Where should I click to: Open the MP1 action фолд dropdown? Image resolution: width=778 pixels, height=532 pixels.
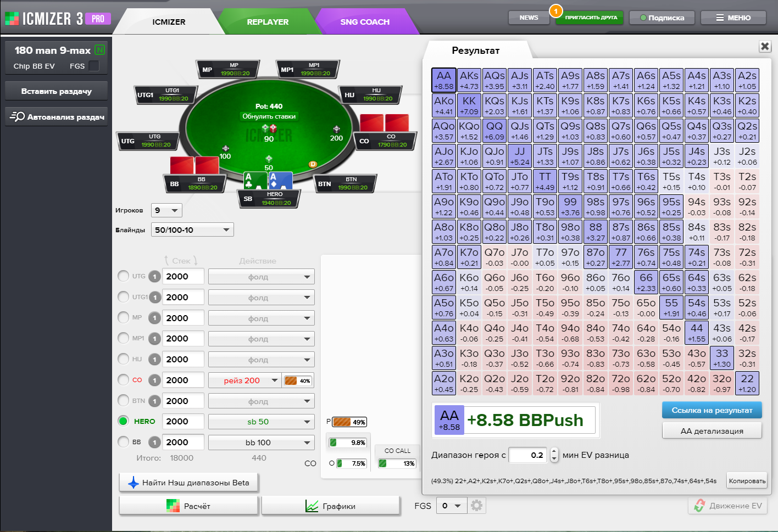pos(261,339)
